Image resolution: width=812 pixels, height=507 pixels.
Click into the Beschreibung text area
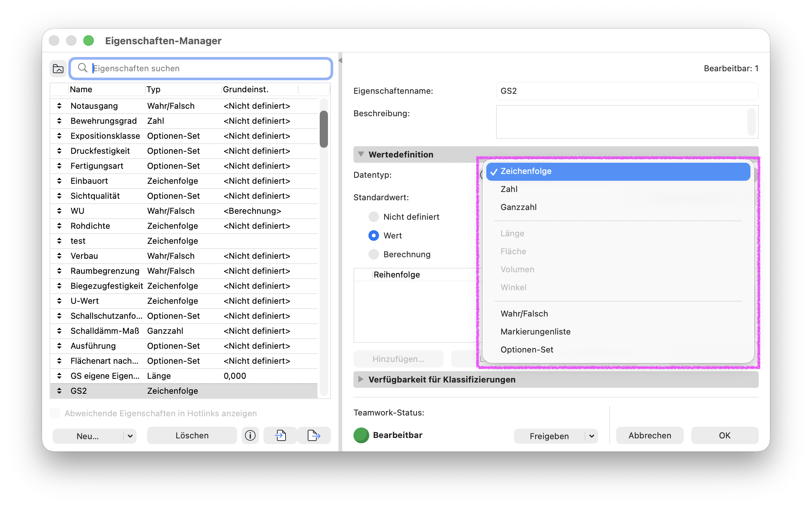coord(627,122)
